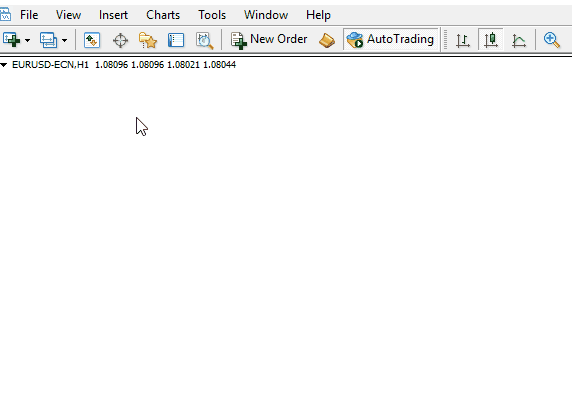Open the Insert menu
The height and width of the screenshot is (400, 572).
coord(113,15)
